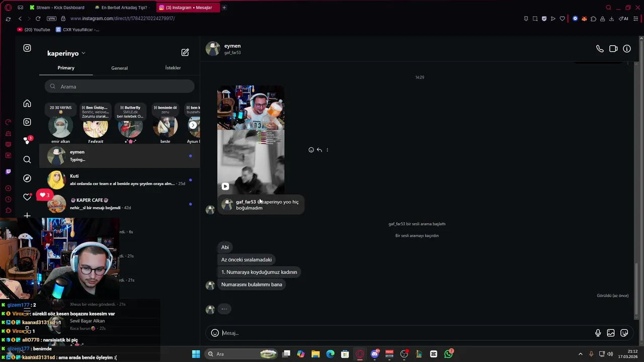Open Opera downloads icon

pyautogui.click(x=611, y=19)
